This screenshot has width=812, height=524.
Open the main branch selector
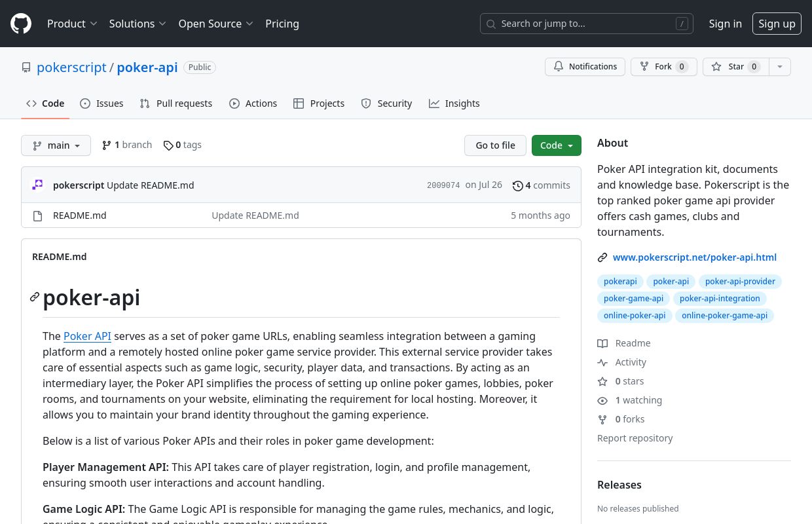(x=56, y=145)
